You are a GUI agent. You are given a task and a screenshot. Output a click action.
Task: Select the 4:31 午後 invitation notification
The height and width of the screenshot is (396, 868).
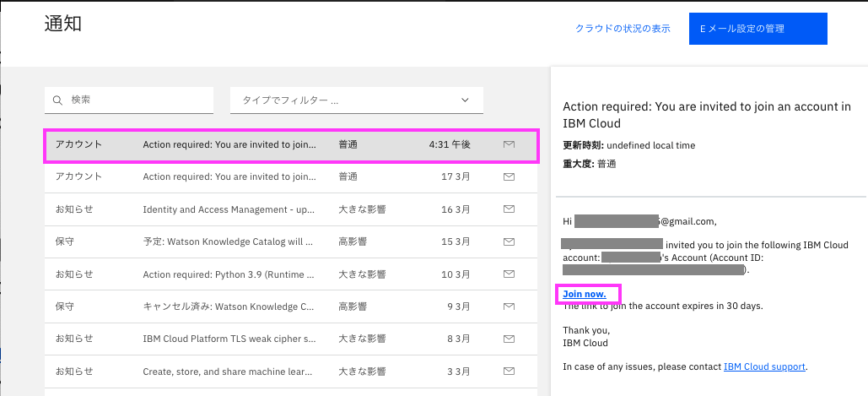tap(291, 146)
